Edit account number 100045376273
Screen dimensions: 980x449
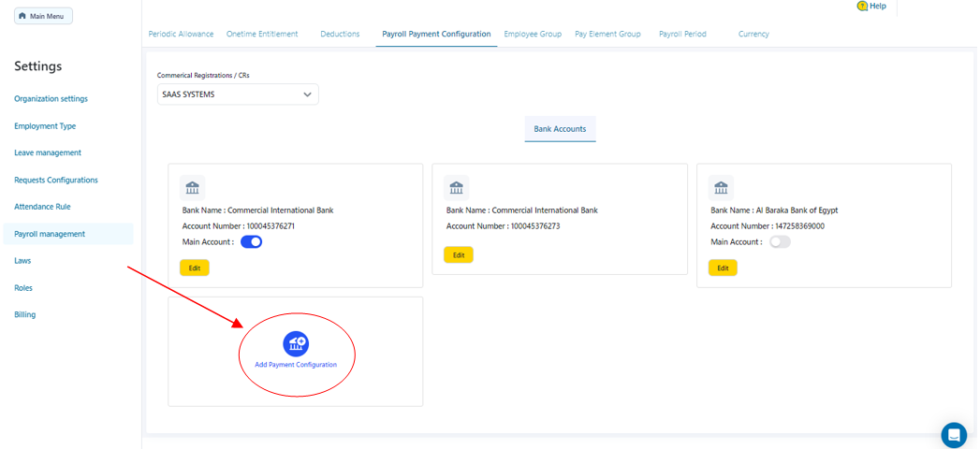pos(459,255)
